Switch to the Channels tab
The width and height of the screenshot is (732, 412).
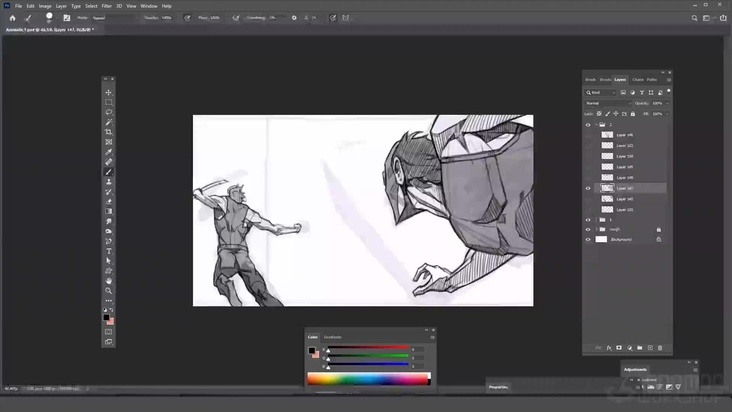pos(637,79)
